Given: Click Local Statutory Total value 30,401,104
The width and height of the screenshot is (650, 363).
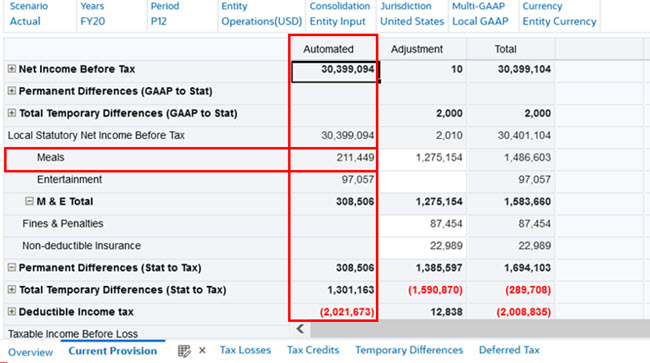Looking at the screenshot, I should coord(524,136).
